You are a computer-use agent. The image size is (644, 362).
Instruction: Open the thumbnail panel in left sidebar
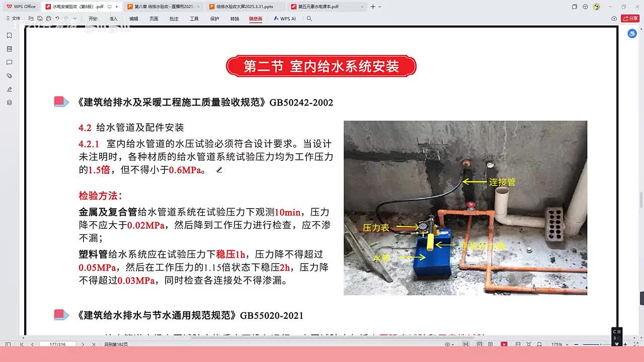pyautogui.click(x=9, y=49)
